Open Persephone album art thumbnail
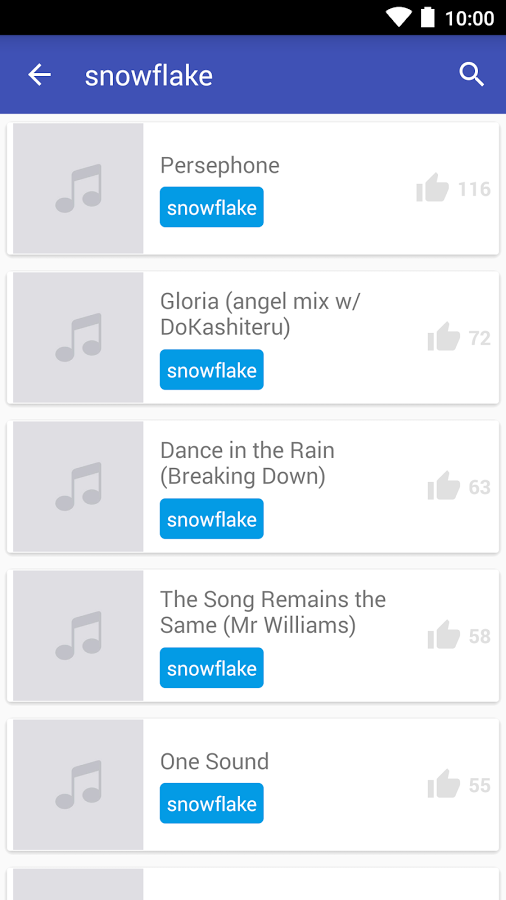 [x=78, y=188]
